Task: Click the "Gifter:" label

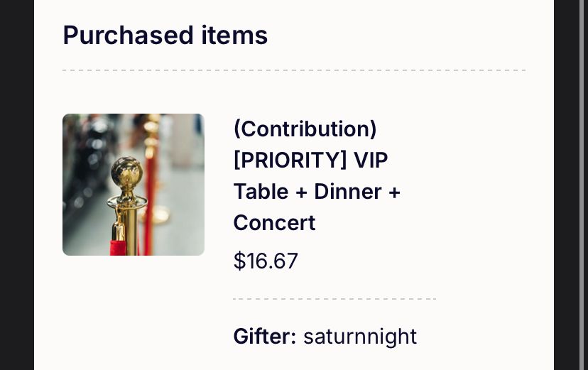Action: click(264, 336)
